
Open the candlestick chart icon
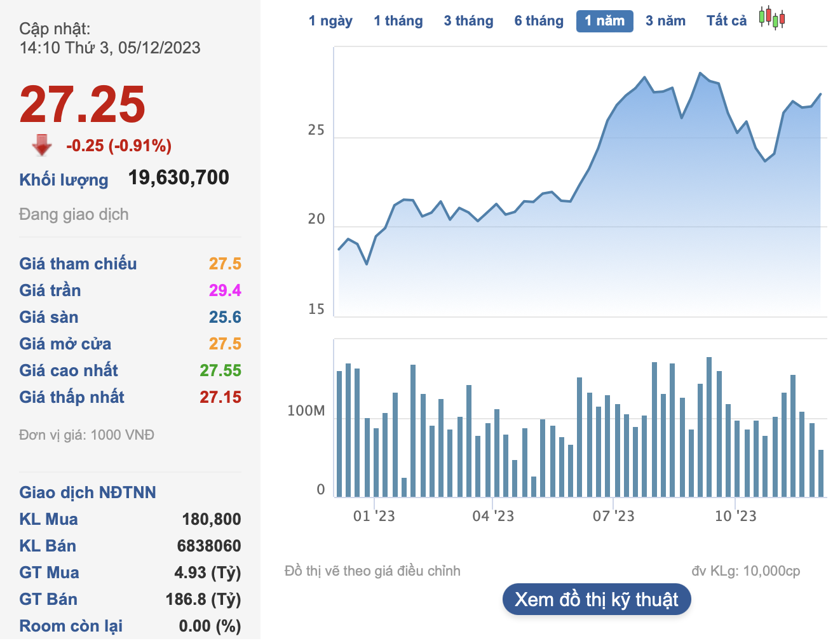pos(772,18)
